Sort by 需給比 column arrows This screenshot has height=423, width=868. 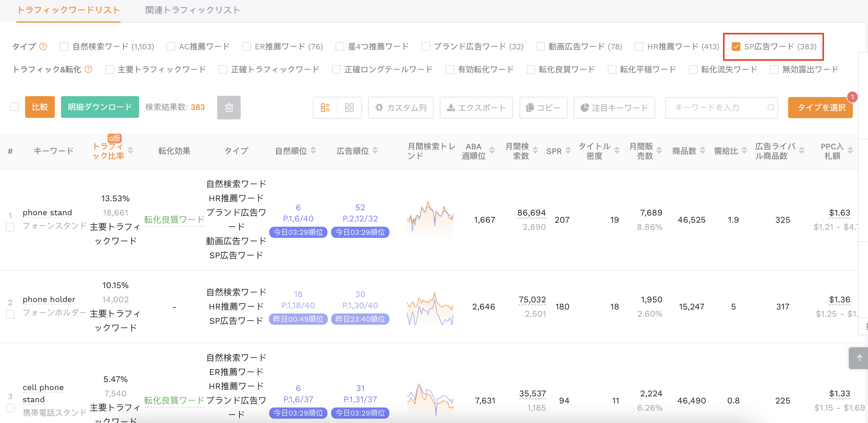[744, 150]
